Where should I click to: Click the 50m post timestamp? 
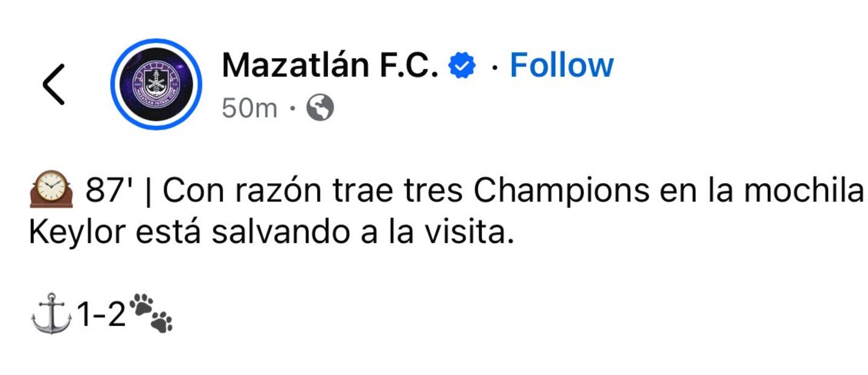(x=249, y=109)
